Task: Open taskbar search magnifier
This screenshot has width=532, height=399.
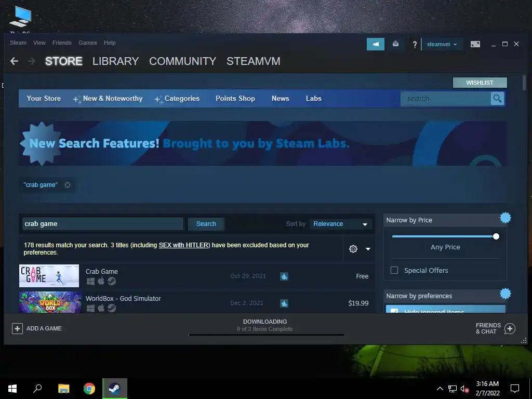Action: click(x=37, y=389)
